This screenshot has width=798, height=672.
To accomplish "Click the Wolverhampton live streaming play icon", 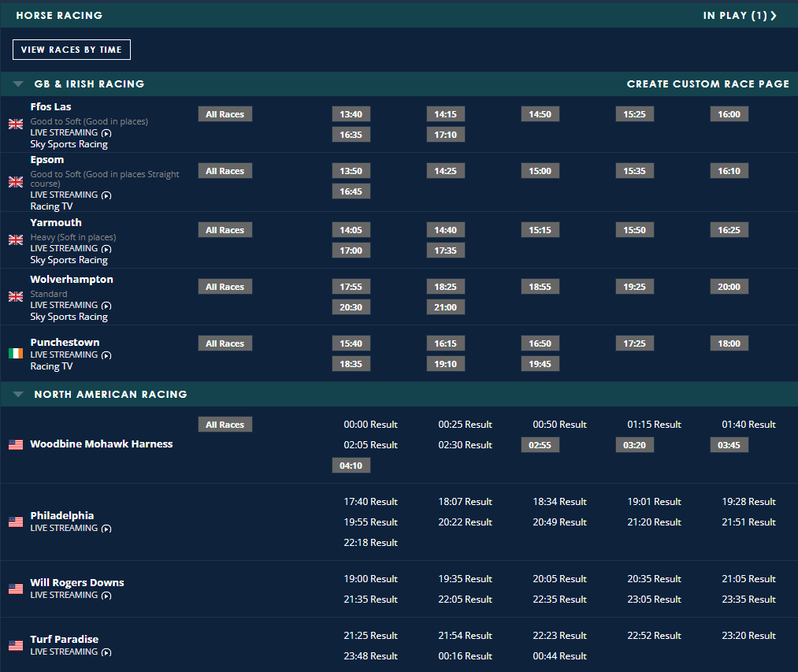I will click(x=106, y=306).
